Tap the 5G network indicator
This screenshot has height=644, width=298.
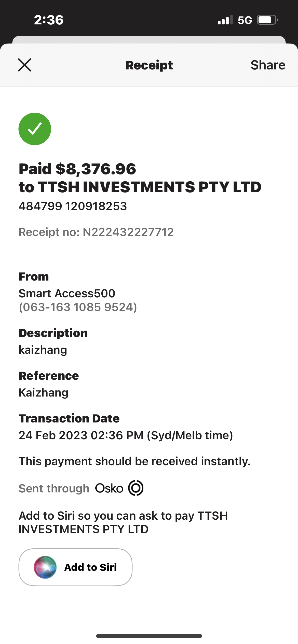(245, 20)
